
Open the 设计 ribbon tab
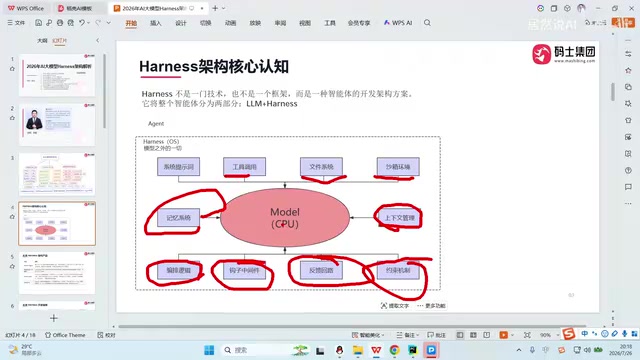(180, 23)
